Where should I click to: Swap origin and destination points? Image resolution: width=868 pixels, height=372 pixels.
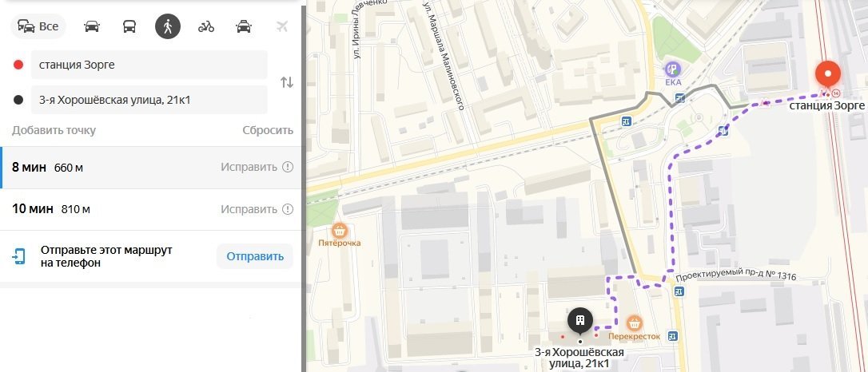pos(286,82)
